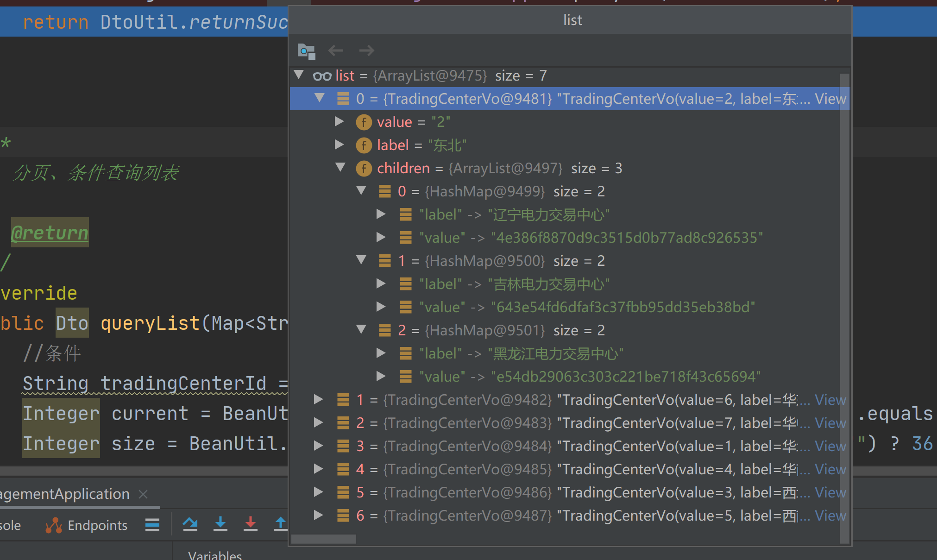937x560 pixels.
Task: Close the agementApplication debug tab
Action: [x=144, y=494]
